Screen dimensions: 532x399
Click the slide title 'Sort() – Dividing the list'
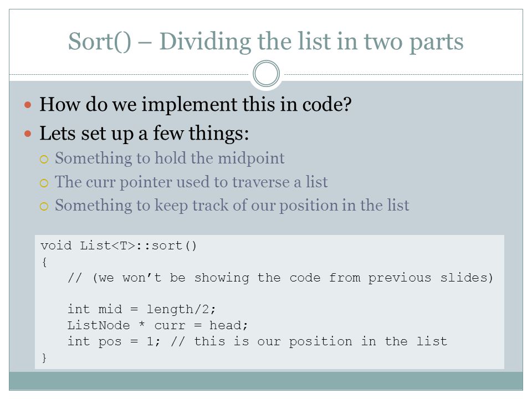[265, 42]
